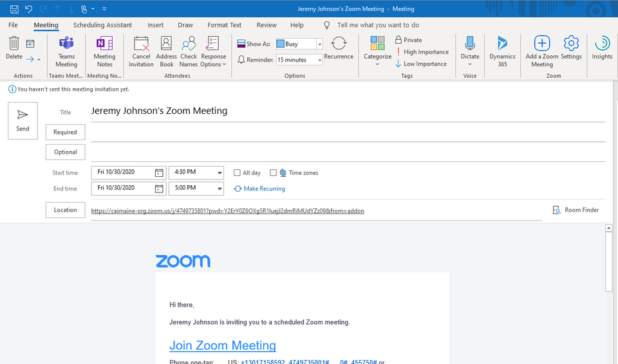618x364 pixels.
Task: Open OneNote Meeting Notes
Action: pyautogui.click(x=104, y=51)
